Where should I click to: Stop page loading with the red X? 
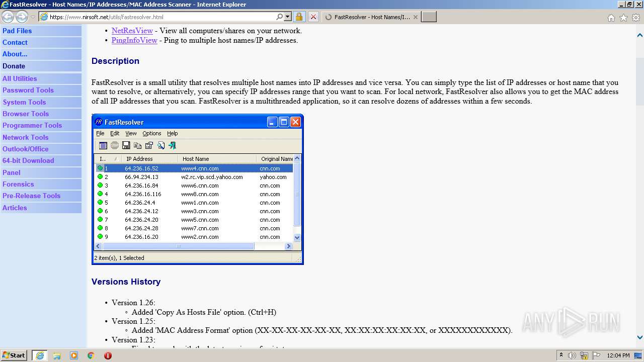313,17
